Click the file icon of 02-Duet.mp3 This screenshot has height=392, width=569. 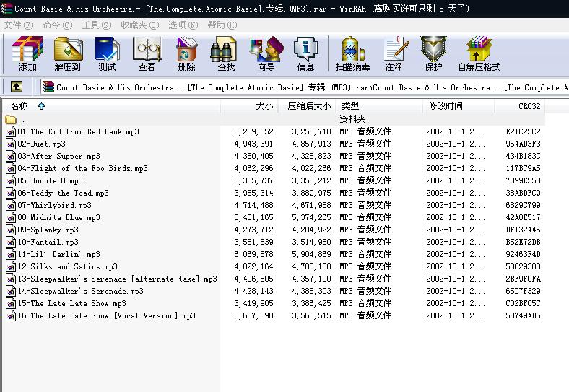pos(11,144)
